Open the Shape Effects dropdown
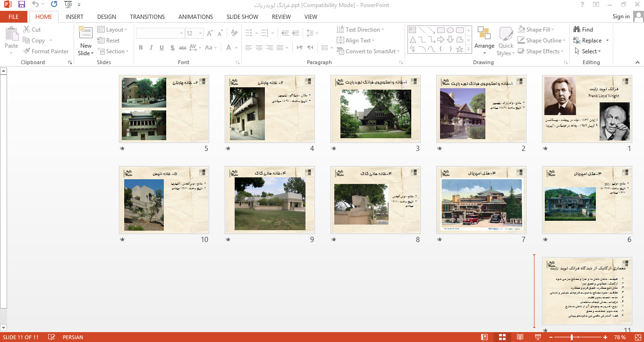Screen dimensions: 644x342 541,51
